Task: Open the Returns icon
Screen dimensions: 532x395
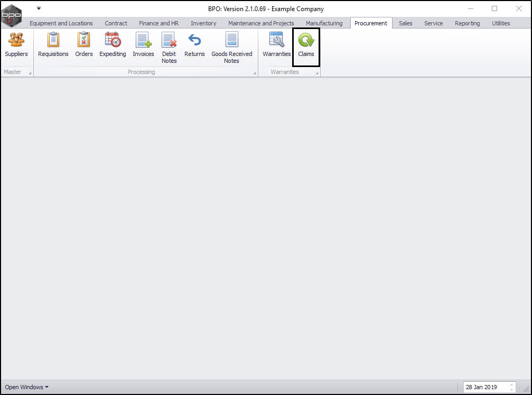Action: pos(194,45)
